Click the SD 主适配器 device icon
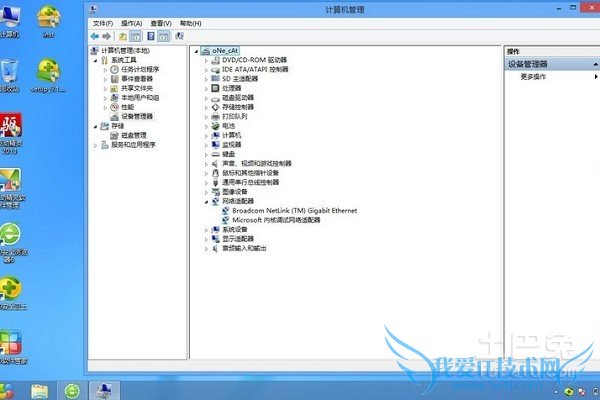 [x=215, y=79]
